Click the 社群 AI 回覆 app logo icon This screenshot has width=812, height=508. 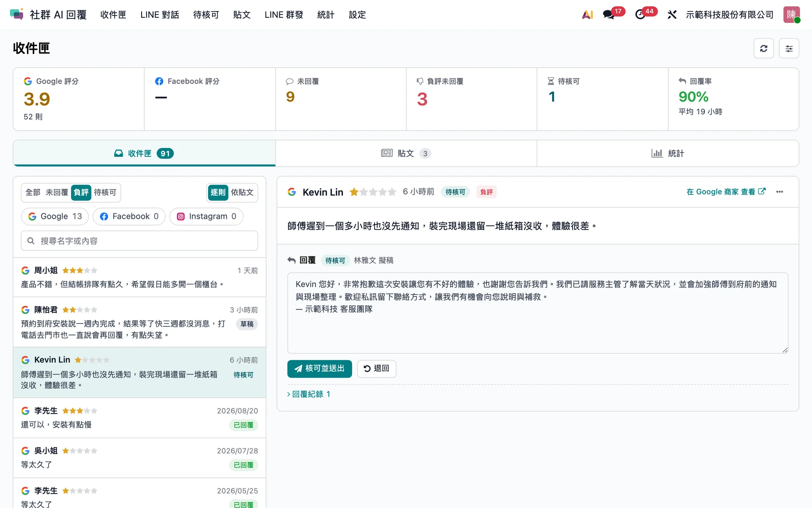click(x=17, y=15)
